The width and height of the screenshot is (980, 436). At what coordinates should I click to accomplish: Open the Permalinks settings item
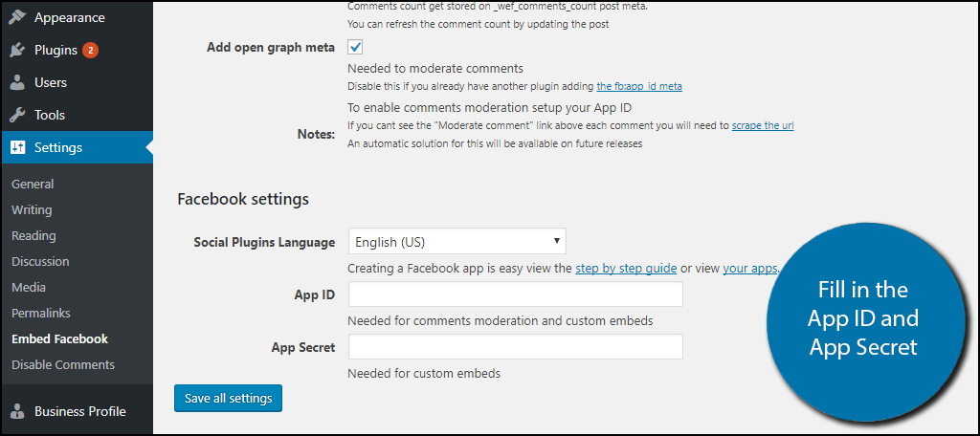[x=40, y=313]
